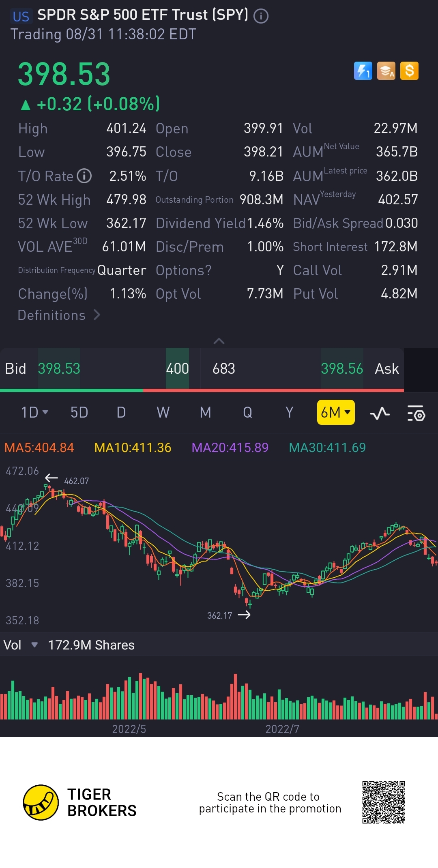Collapse the stats panel with up chevron

[219, 341]
